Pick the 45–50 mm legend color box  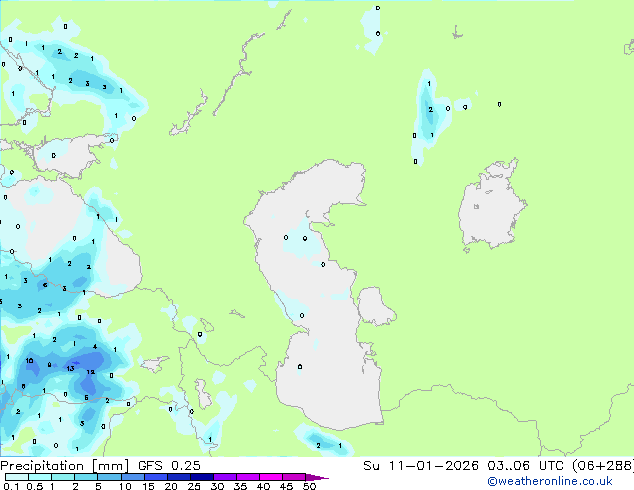tap(294, 477)
